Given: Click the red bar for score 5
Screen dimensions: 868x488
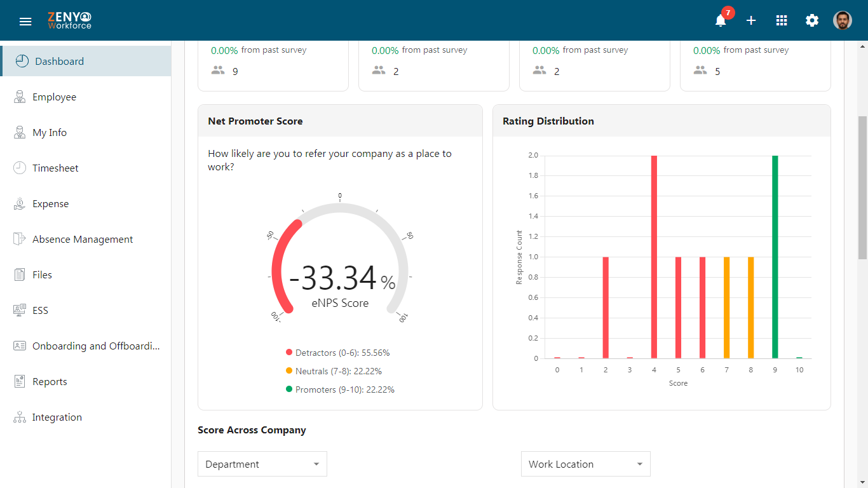Looking at the screenshot, I should click(678, 308).
